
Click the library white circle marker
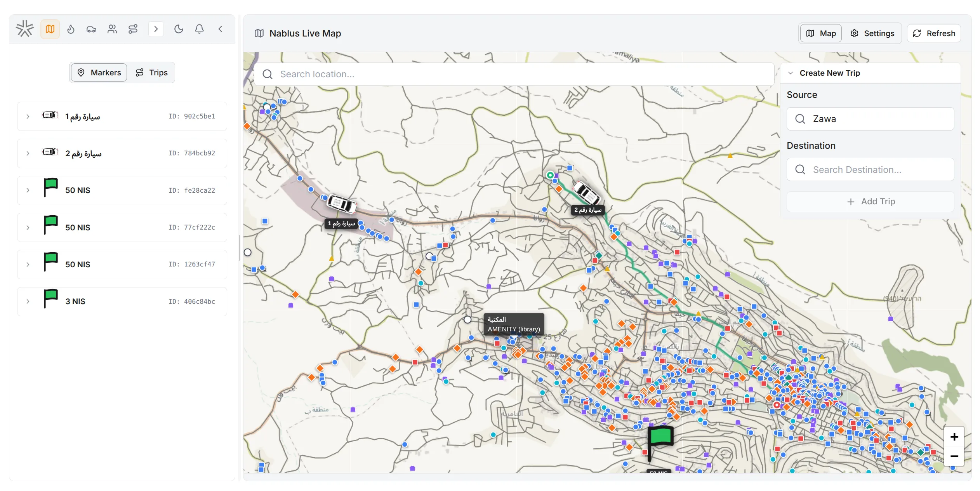pos(467,320)
